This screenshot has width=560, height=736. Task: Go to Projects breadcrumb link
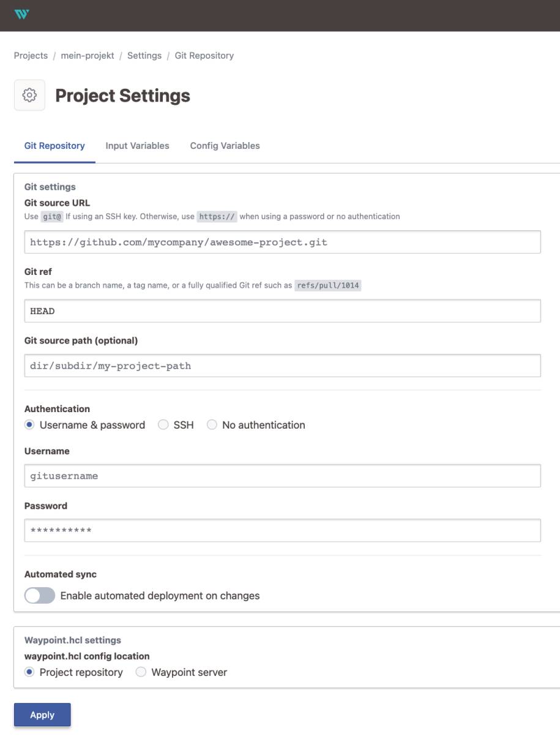point(31,56)
